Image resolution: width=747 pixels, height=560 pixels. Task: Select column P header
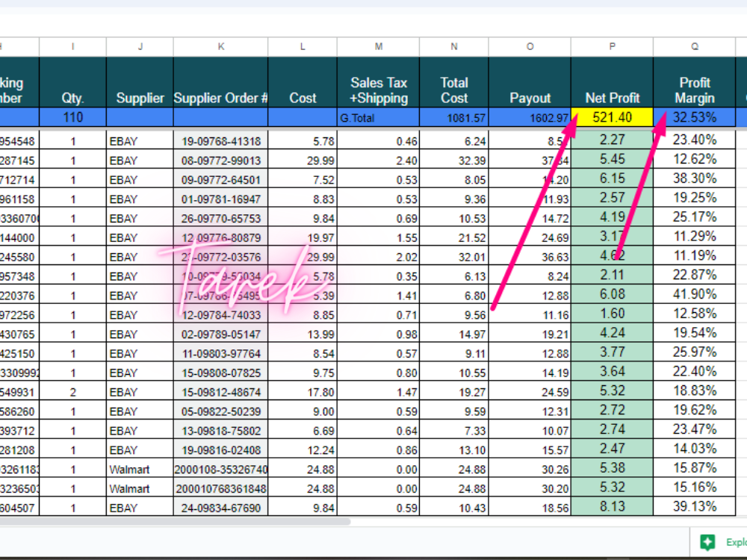tap(613, 46)
